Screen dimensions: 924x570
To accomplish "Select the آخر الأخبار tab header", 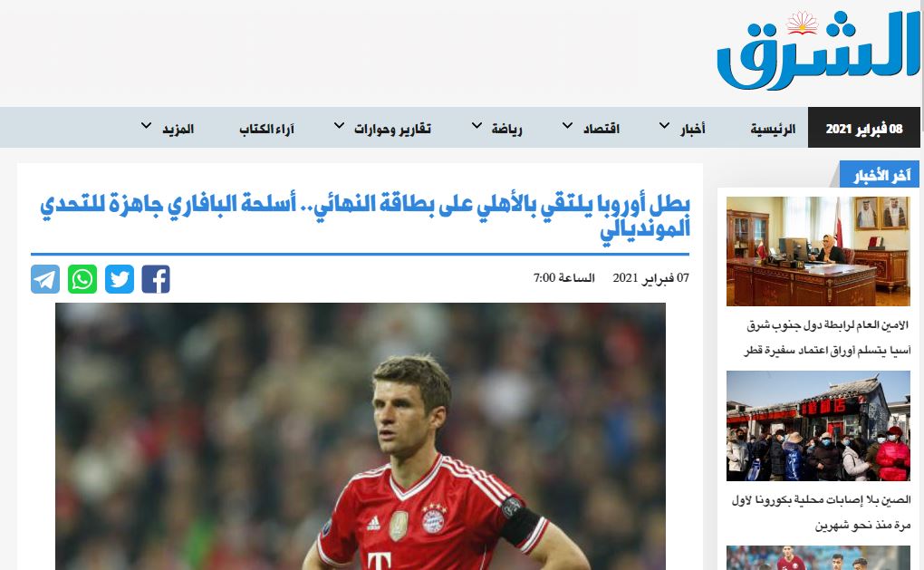I will (x=879, y=176).
